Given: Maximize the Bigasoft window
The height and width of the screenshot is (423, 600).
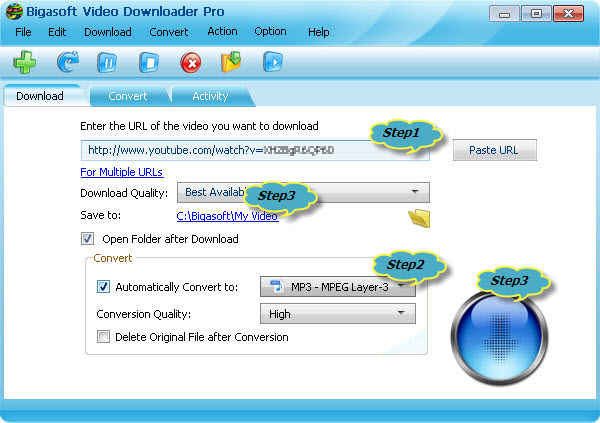Looking at the screenshot, I should point(536,14).
